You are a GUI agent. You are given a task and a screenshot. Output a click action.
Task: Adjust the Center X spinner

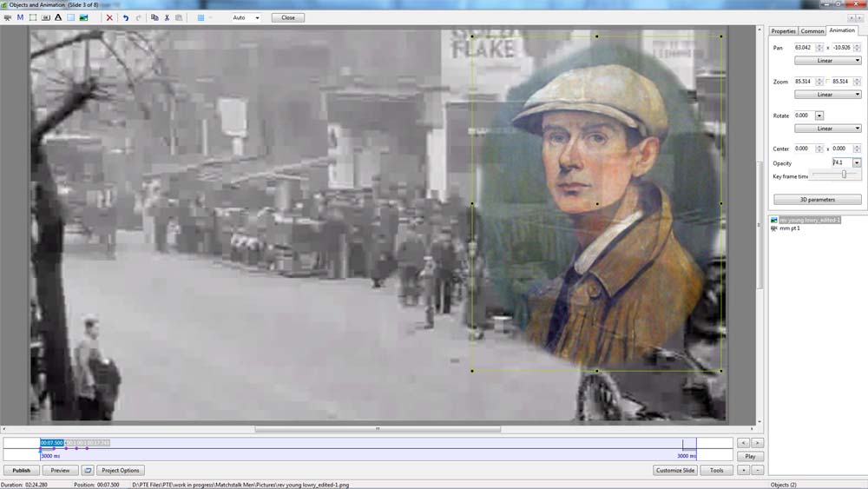(819, 149)
